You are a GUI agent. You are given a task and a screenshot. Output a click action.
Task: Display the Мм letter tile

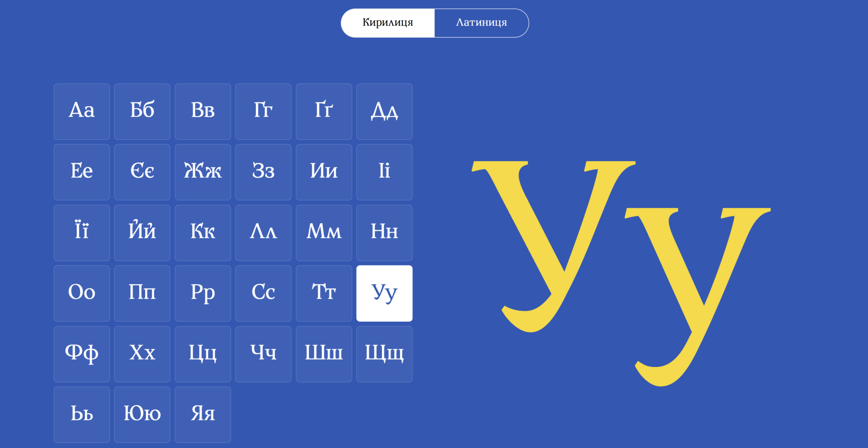324,233
